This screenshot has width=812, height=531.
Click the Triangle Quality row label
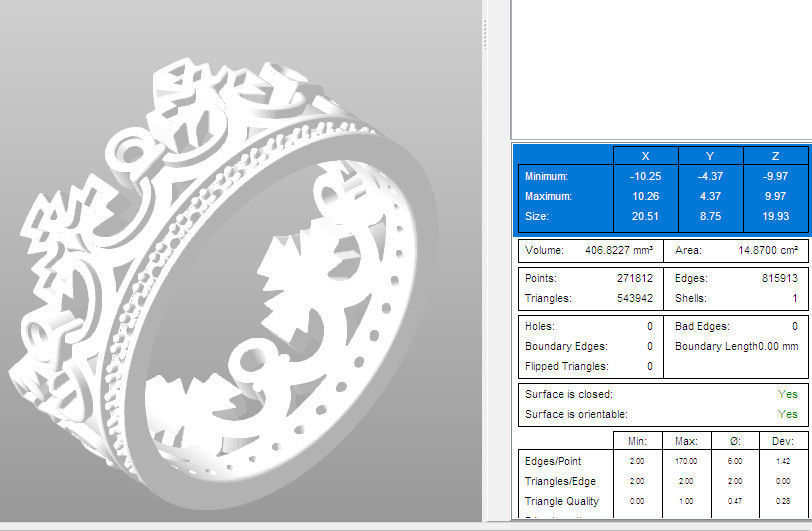tap(562, 501)
